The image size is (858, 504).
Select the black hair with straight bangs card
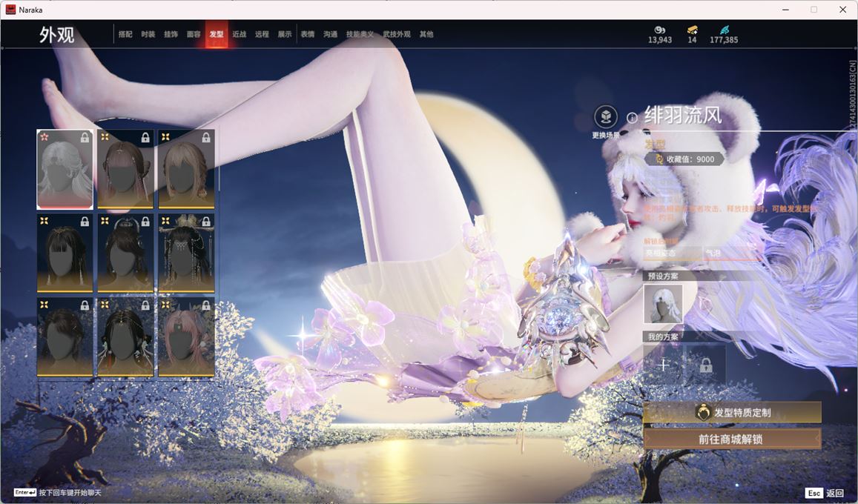(x=65, y=253)
